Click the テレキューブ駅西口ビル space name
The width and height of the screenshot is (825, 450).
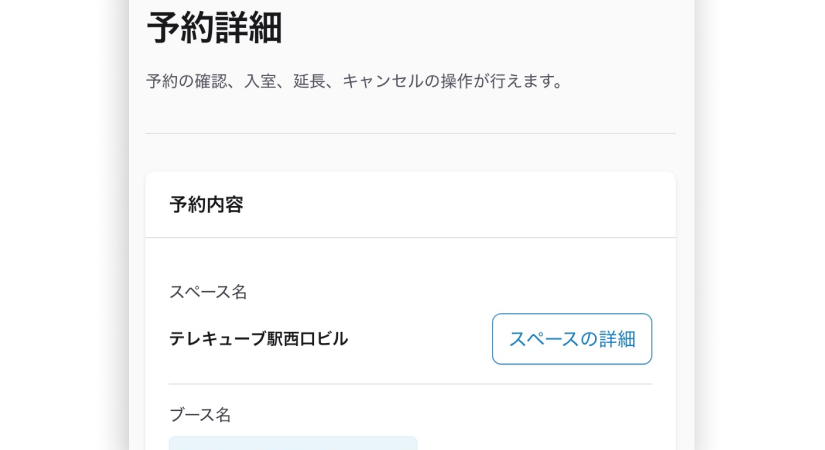(x=258, y=339)
